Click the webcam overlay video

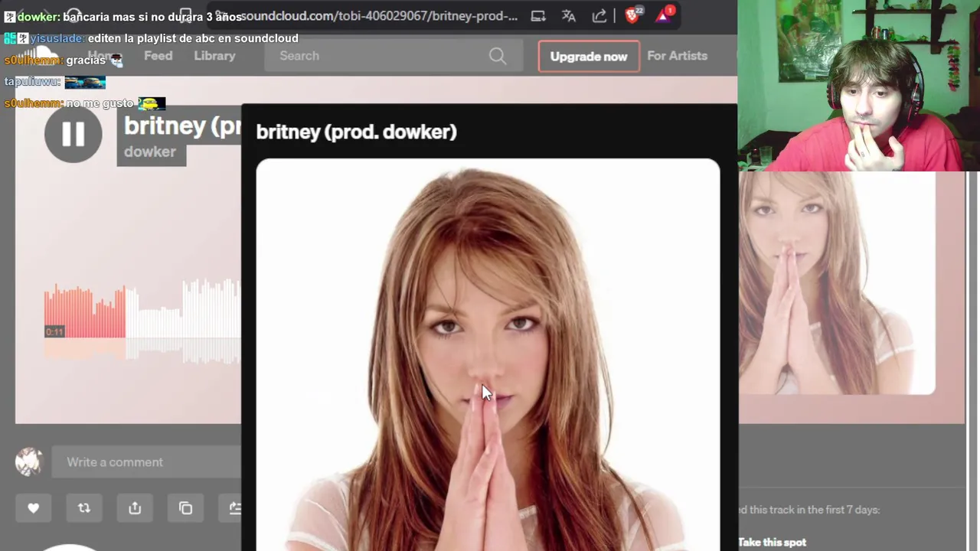(x=858, y=85)
